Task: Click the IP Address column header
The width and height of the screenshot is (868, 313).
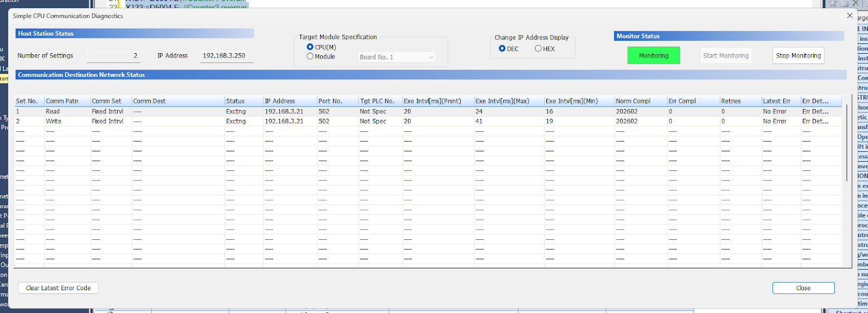Action: pyautogui.click(x=290, y=101)
